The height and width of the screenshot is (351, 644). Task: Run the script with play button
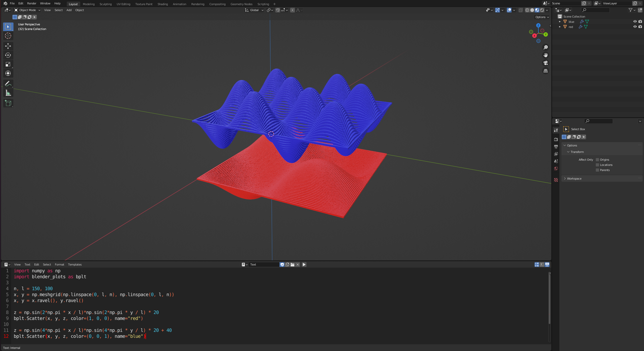(304, 265)
